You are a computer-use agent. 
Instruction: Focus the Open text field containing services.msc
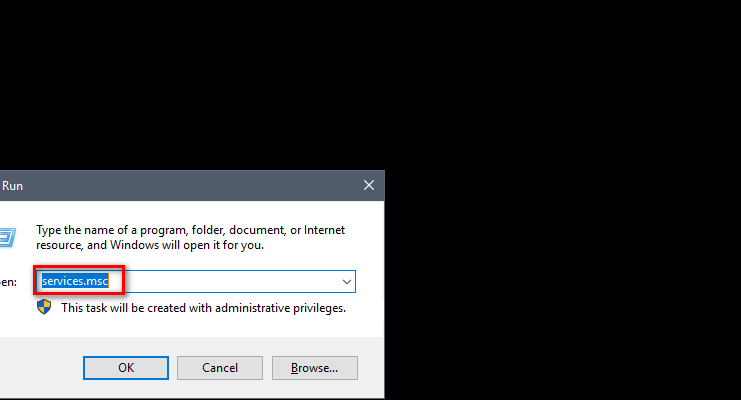(x=196, y=282)
